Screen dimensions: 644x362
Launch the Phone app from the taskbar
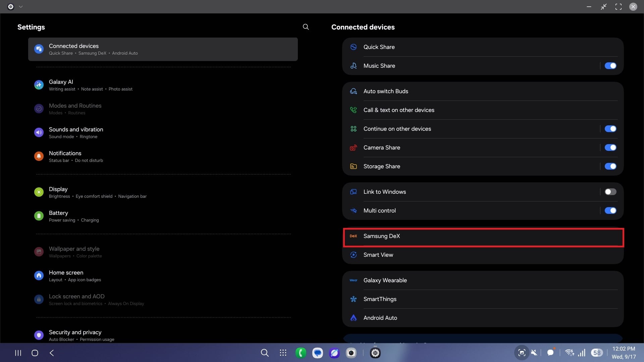pos(301,353)
